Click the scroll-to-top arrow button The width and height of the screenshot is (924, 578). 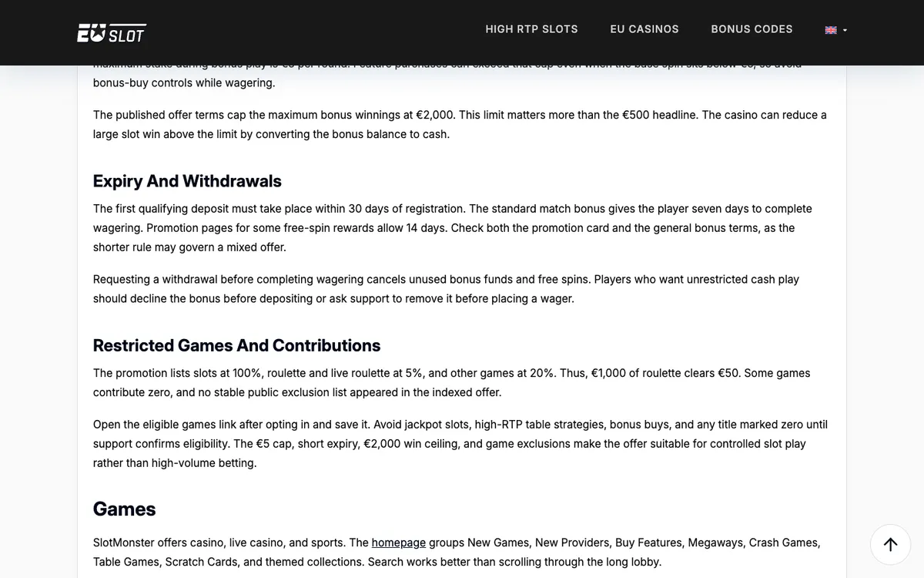tap(891, 544)
